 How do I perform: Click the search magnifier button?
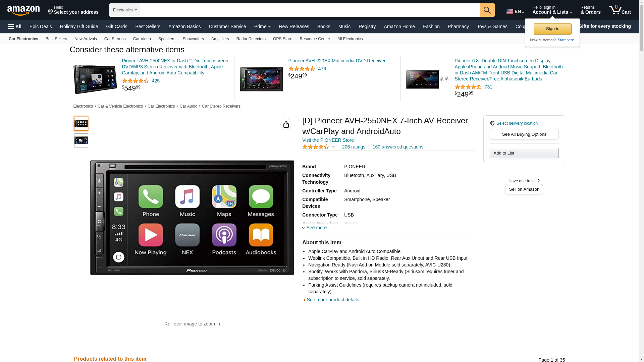coord(487,10)
